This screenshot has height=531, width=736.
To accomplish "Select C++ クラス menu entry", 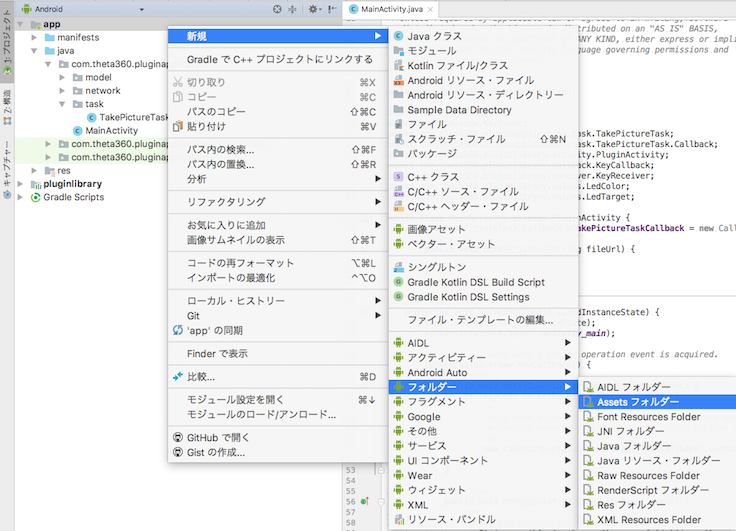I will [432, 177].
